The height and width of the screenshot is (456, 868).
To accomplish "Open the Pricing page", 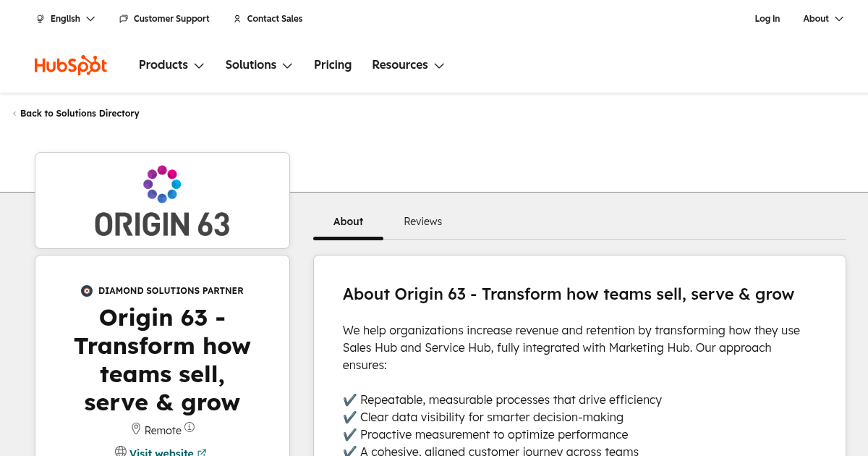I will tap(333, 65).
